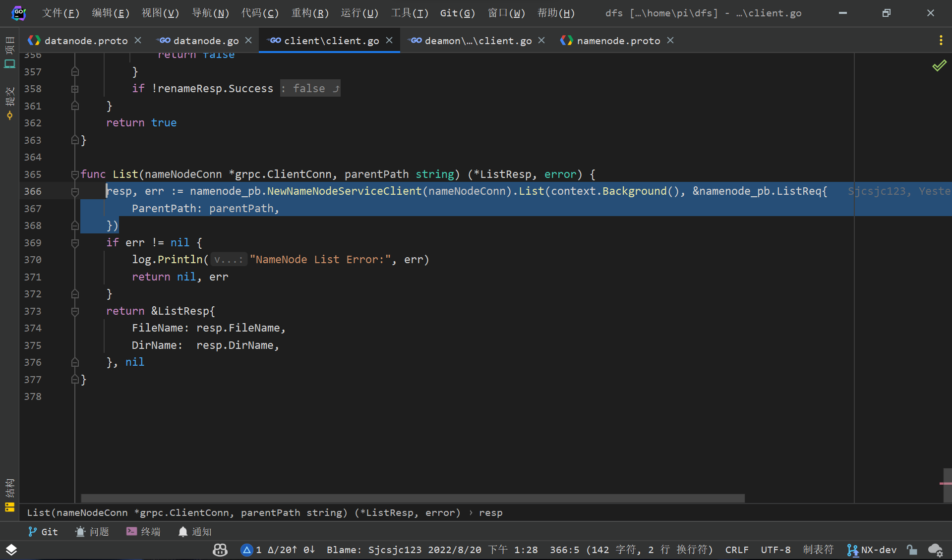The image size is (952, 560).
Task: Click the Copilot status bar icon
Action: click(220, 550)
